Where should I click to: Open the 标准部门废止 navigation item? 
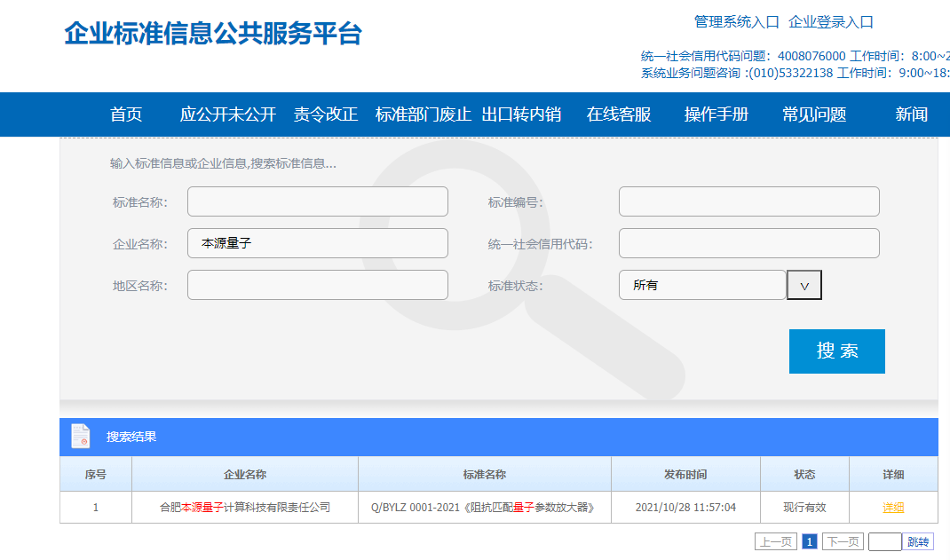424,114
